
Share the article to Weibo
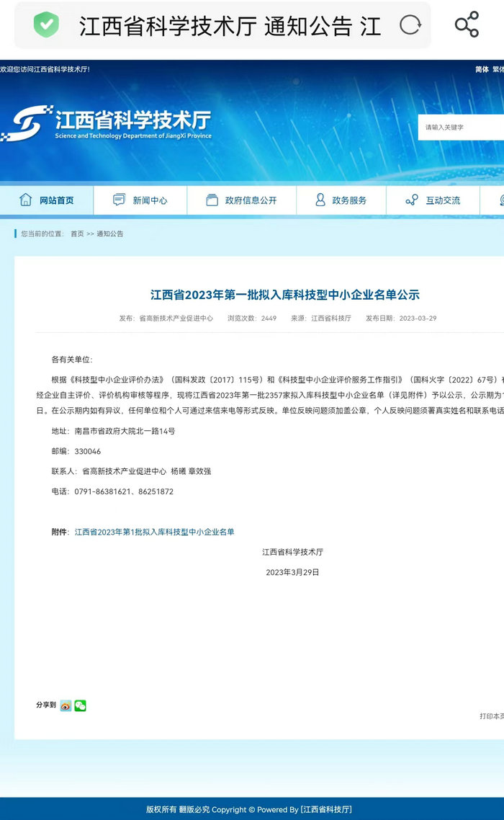tap(66, 706)
